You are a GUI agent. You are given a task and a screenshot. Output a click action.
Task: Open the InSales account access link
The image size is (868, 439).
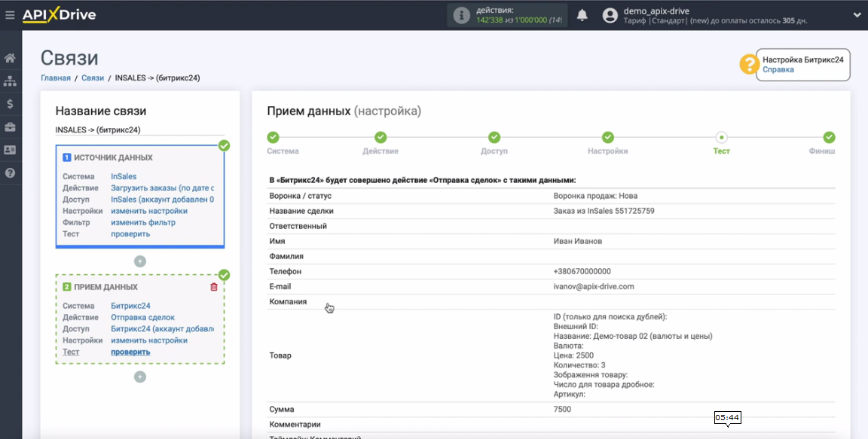pos(162,200)
